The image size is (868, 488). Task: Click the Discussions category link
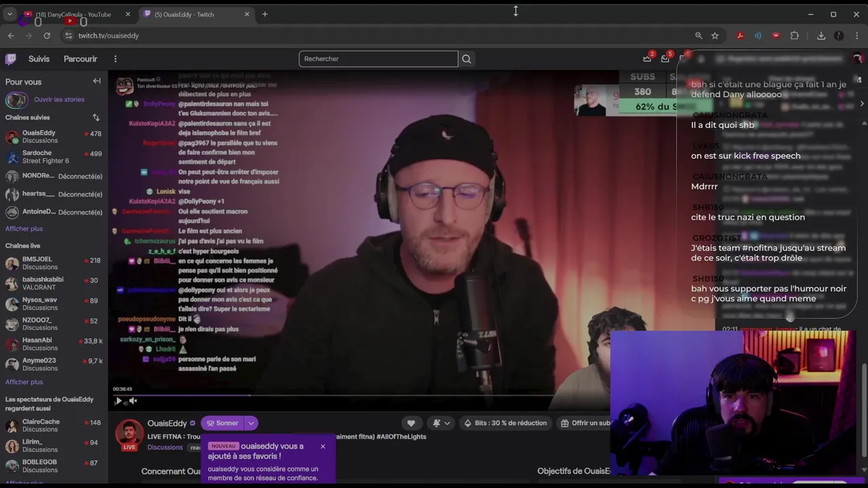(x=165, y=447)
